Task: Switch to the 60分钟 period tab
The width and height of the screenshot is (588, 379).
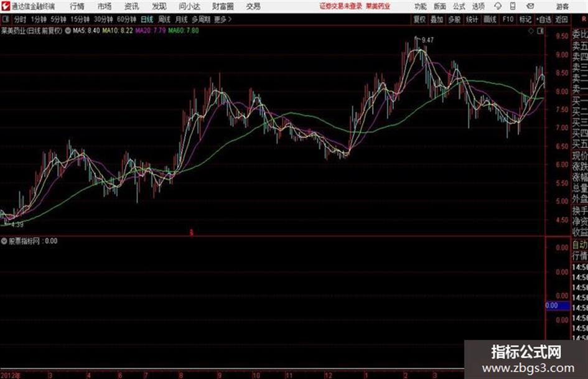Action: tap(126, 19)
